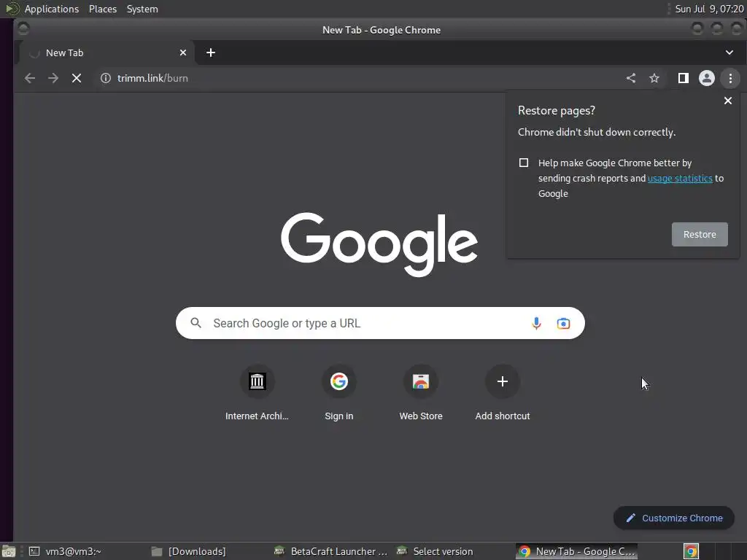Start voice search with microphone
The width and height of the screenshot is (747, 560).
coord(536,323)
